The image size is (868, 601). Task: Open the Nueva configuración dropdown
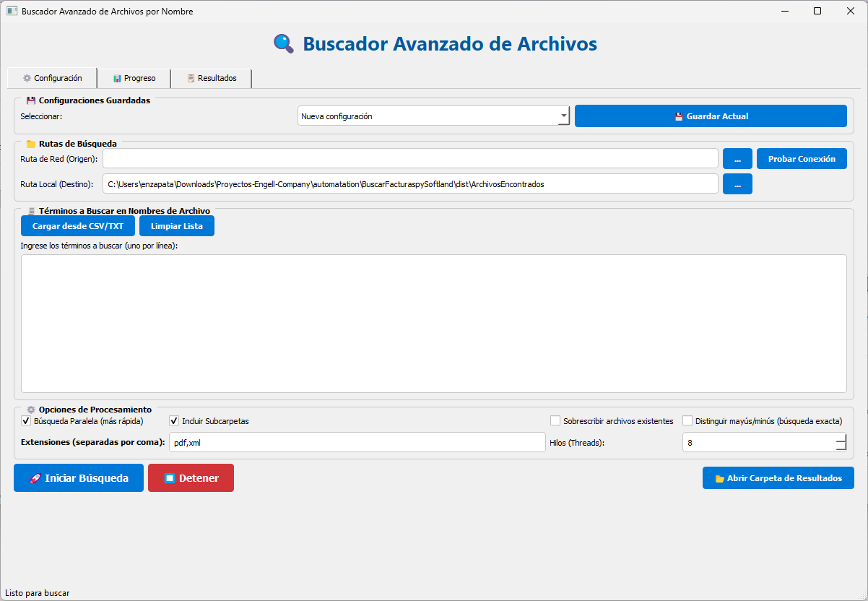click(x=563, y=116)
